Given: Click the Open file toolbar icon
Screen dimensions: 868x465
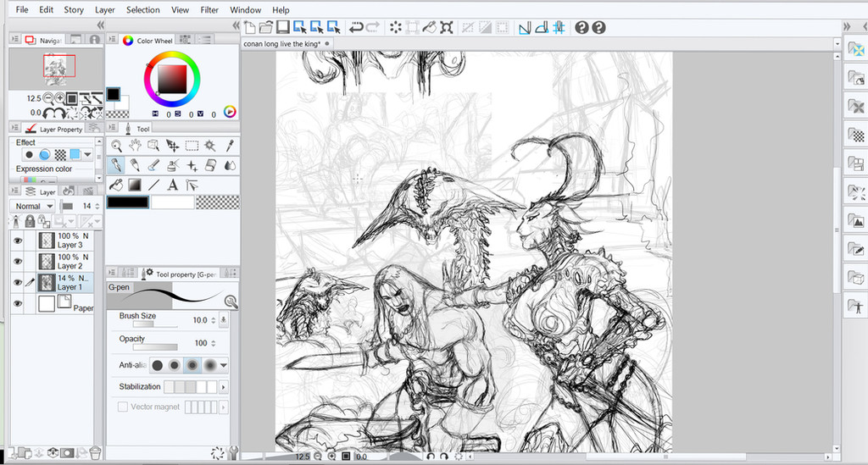Looking at the screenshot, I should pos(266,27).
